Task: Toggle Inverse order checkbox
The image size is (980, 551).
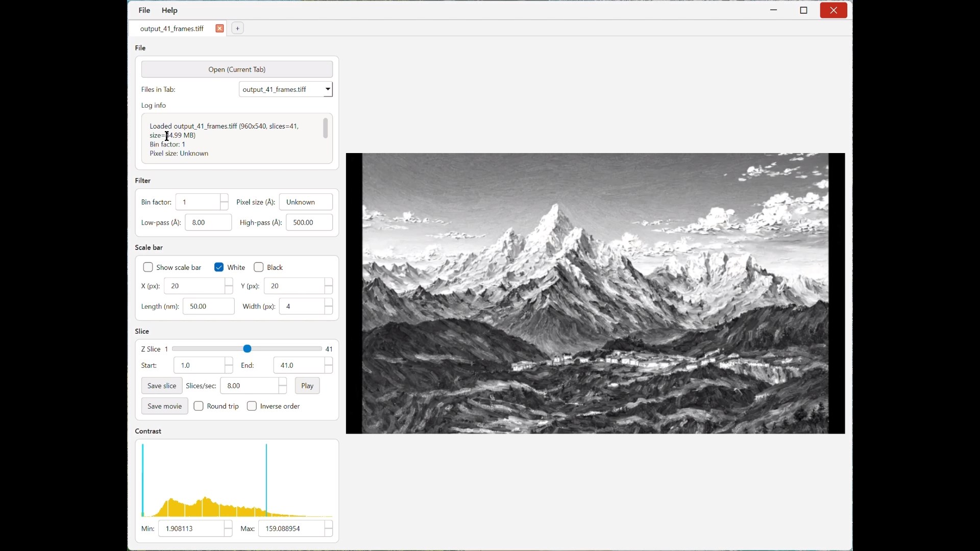Action: (252, 407)
